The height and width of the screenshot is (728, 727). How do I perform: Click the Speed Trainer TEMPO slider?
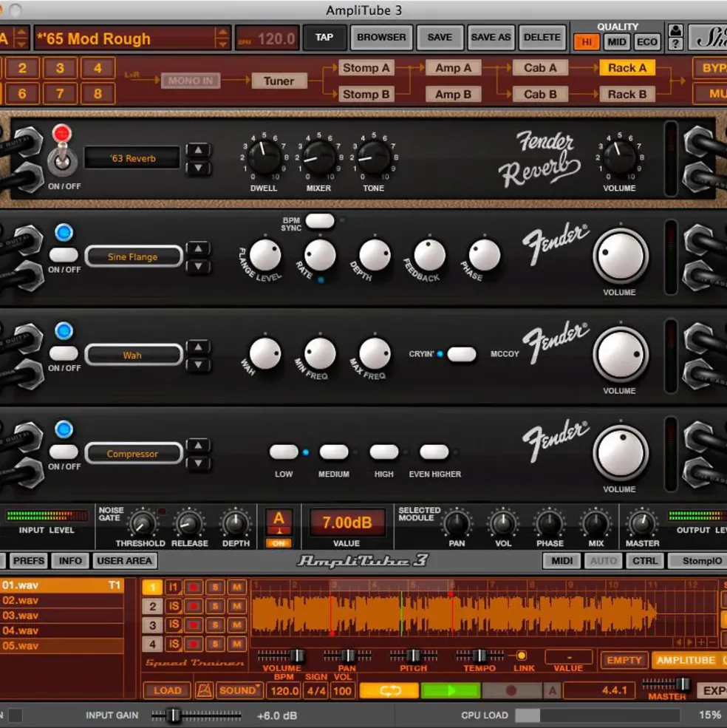click(479, 655)
